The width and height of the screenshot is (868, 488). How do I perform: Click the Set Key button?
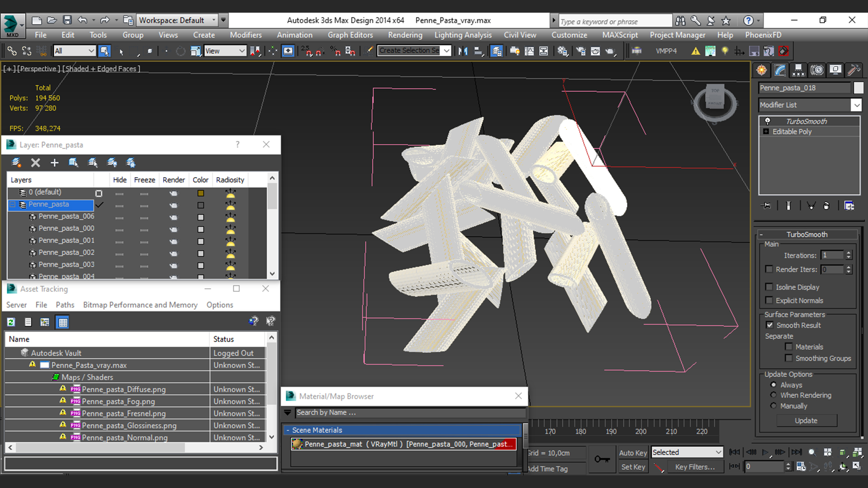[633, 467]
